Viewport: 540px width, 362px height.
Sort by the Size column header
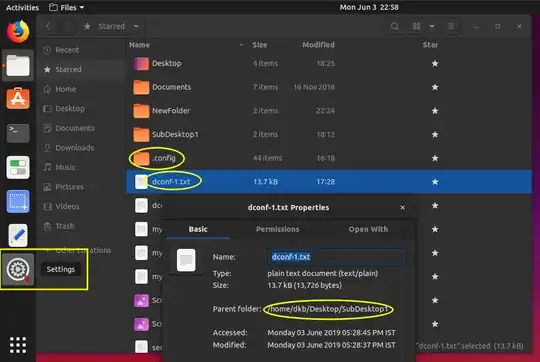260,45
